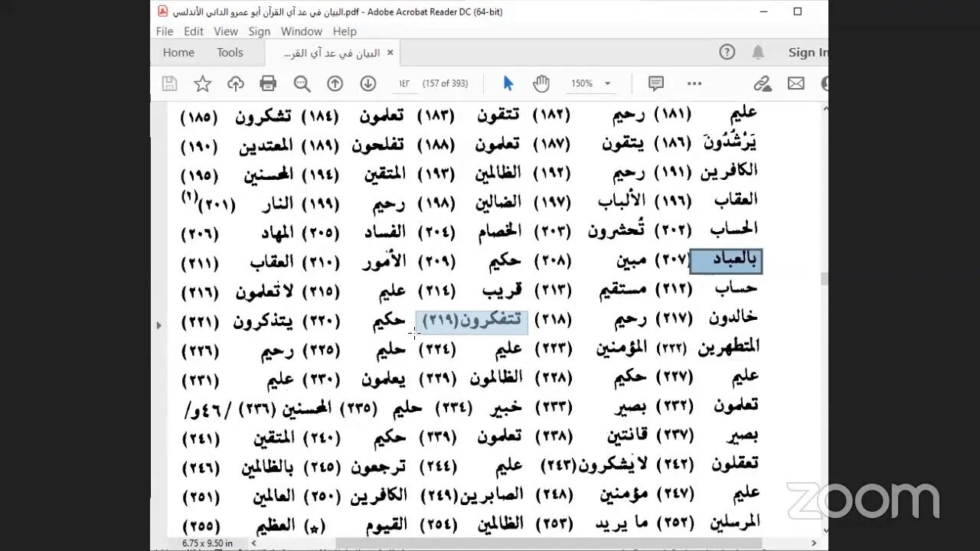
Task: Close the document tab with the X
Action: click(x=390, y=53)
